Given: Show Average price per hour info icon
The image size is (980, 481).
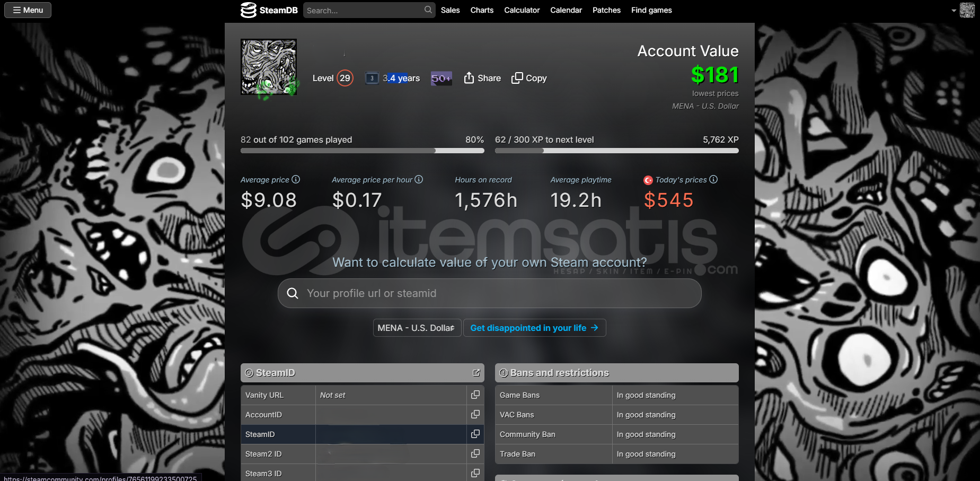Looking at the screenshot, I should [x=419, y=179].
